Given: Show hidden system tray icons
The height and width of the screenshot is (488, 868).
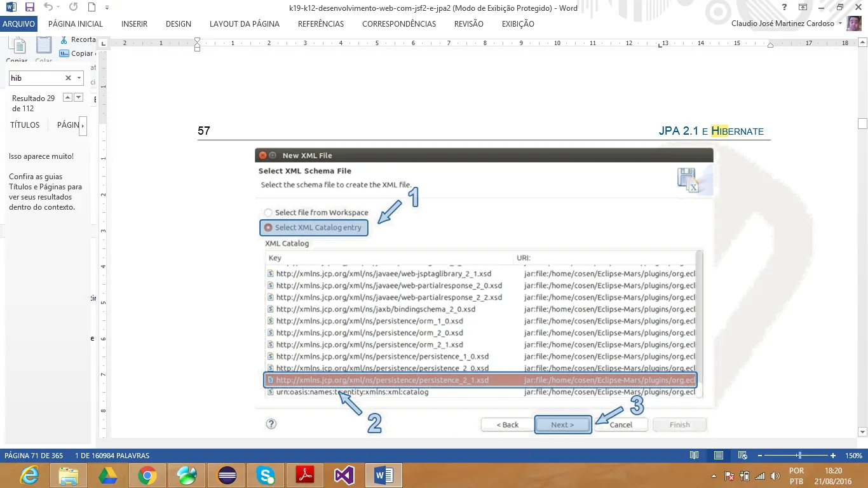Looking at the screenshot, I should [x=714, y=476].
